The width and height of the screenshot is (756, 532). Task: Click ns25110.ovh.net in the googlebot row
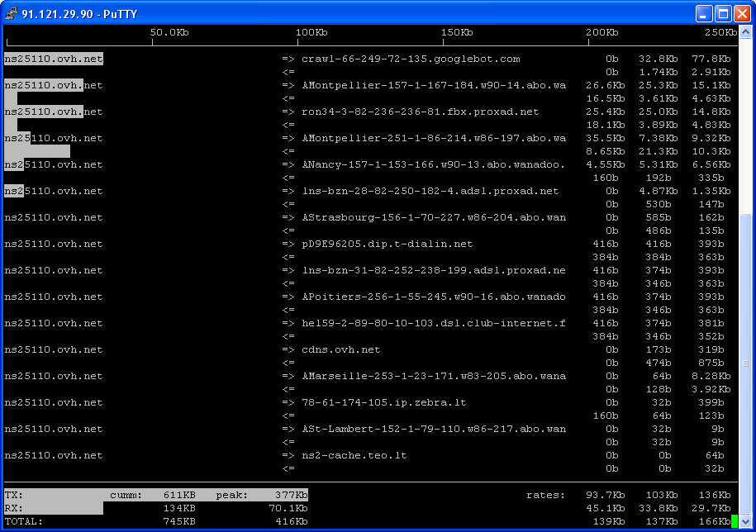[x=54, y=59]
